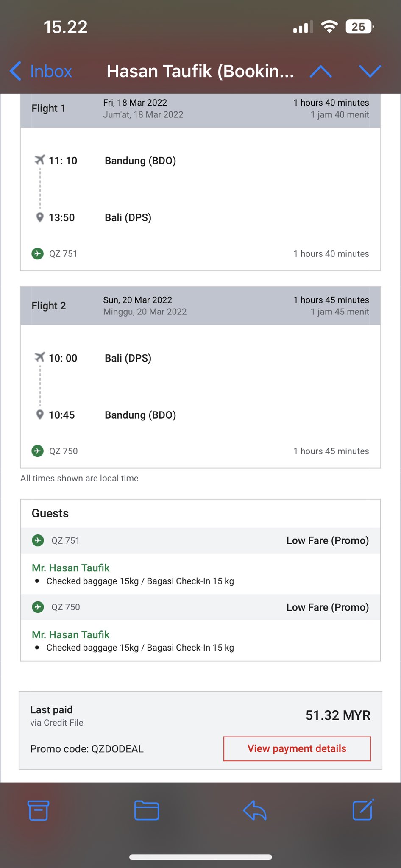
Task: Go to previous message with up chevron
Action: [321, 71]
